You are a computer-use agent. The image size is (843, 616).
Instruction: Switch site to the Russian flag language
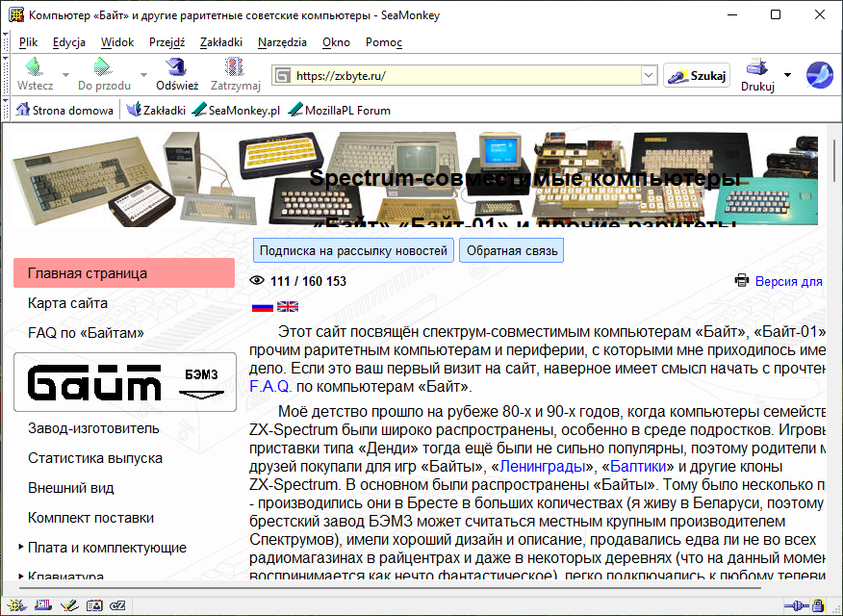point(263,307)
